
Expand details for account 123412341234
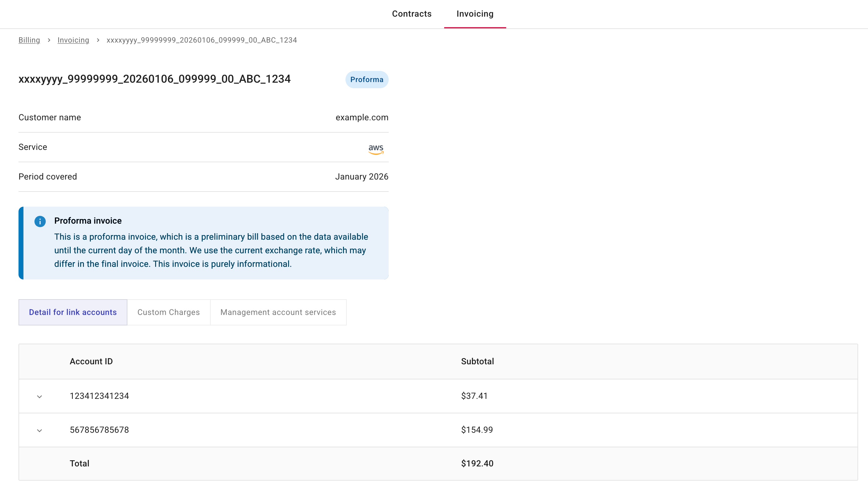(40, 396)
